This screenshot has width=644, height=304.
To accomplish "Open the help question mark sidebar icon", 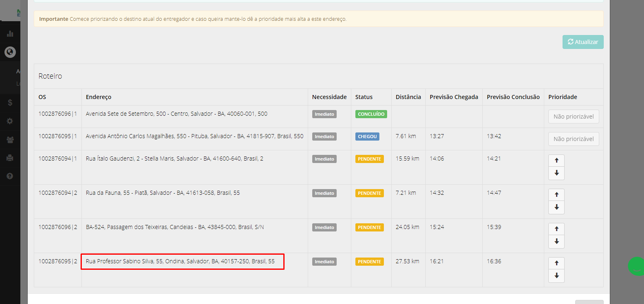I will [x=10, y=176].
